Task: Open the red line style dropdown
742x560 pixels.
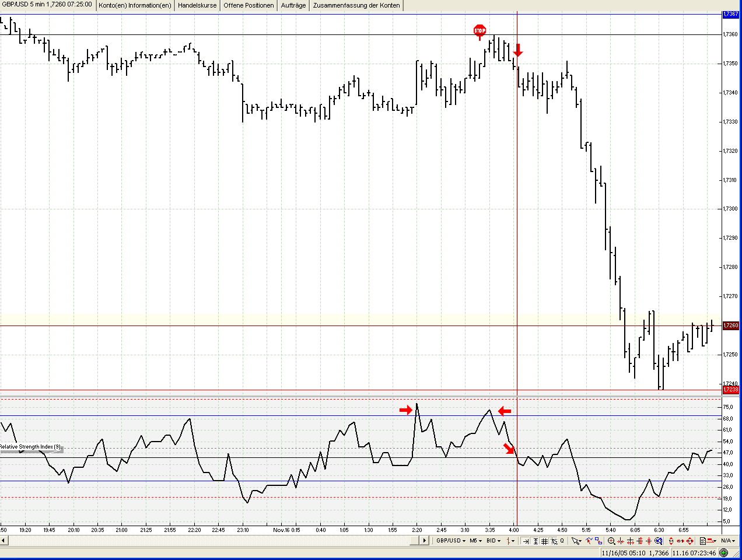Action: (712, 541)
